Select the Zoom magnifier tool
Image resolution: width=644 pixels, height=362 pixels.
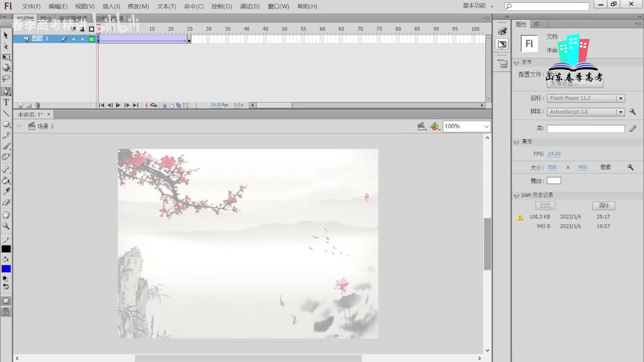tap(6, 226)
